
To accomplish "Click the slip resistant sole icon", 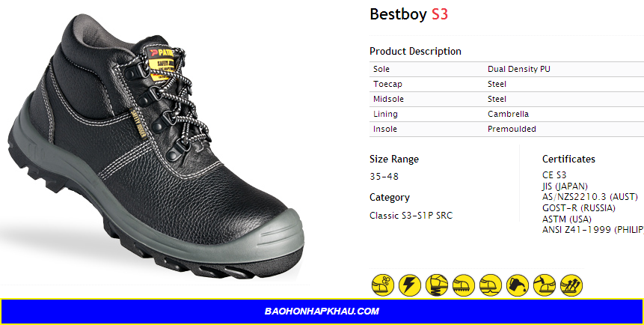I will coord(464,285).
